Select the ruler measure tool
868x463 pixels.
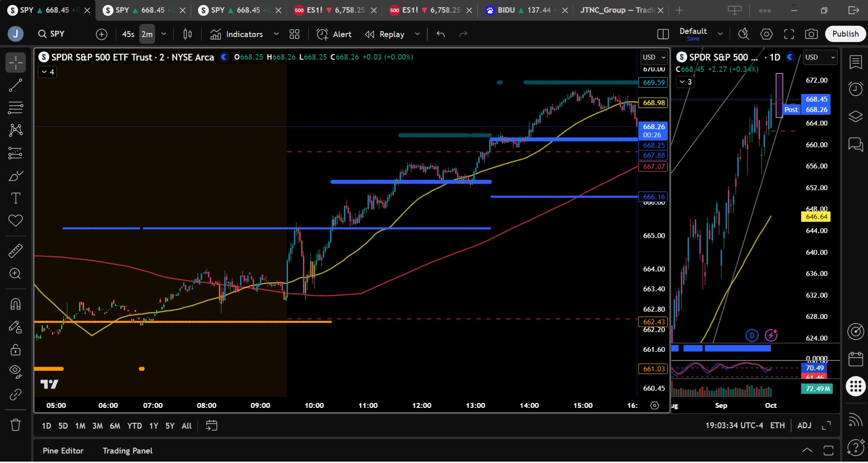point(15,251)
